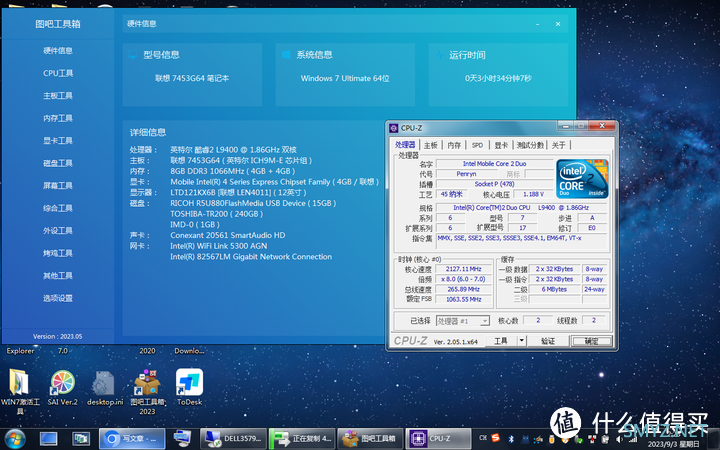Switch to the 图吧工具箱 taskbar item
This screenshot has width=720, height=450.
point(371,439)
